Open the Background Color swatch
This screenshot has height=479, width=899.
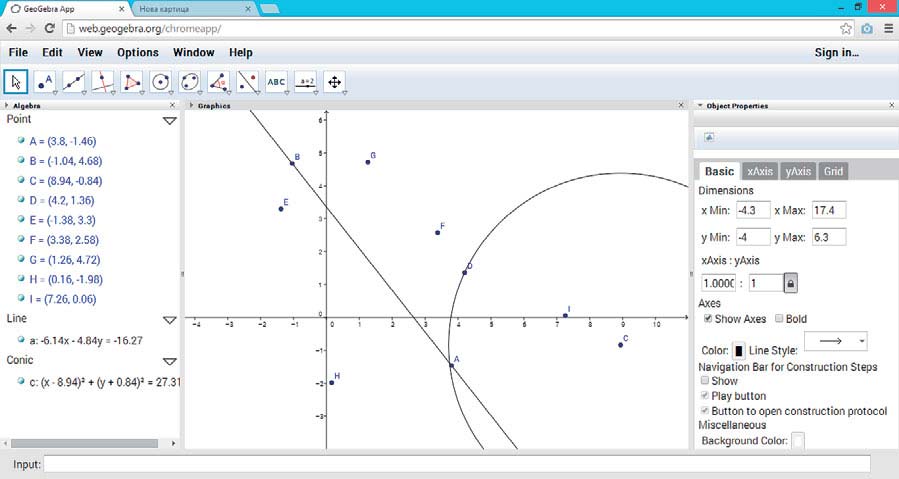(x=798, y=441)
